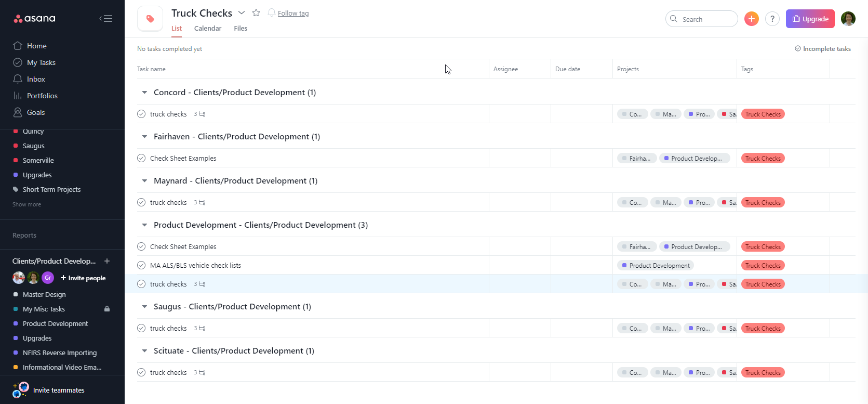
Task: Collapse the Fairhaven section
Action: pyautogui.click(x=144, y=137)
